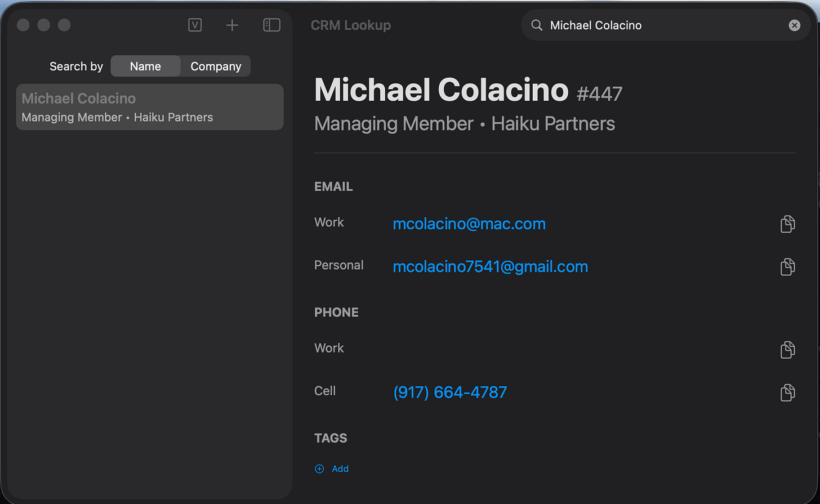Call the (917) 664-4787 cell number
The height and width of the screenshot is (504, 820).
coord(450,392)
